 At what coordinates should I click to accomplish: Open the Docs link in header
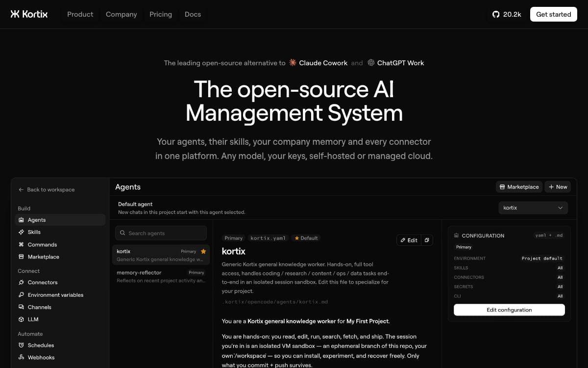pos(193,14)
